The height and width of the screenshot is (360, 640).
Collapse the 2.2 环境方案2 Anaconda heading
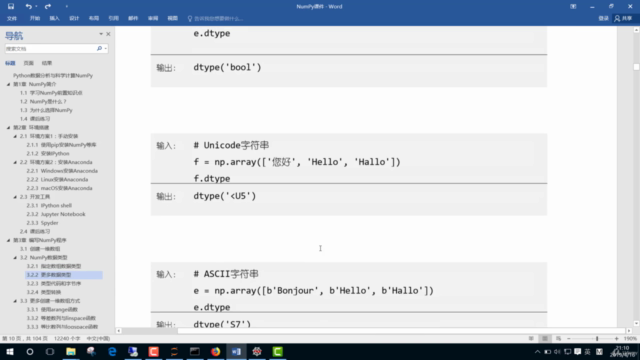pos(15,162)
